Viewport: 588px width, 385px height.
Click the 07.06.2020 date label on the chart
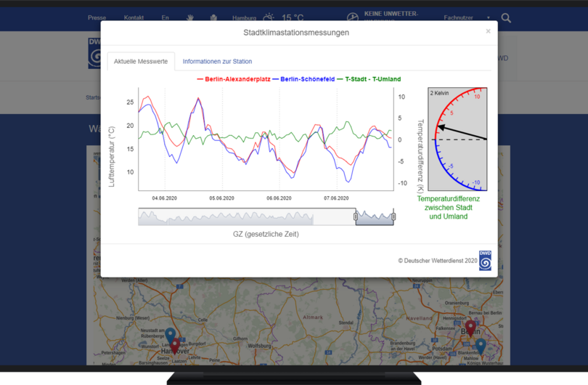coord(336,198)
